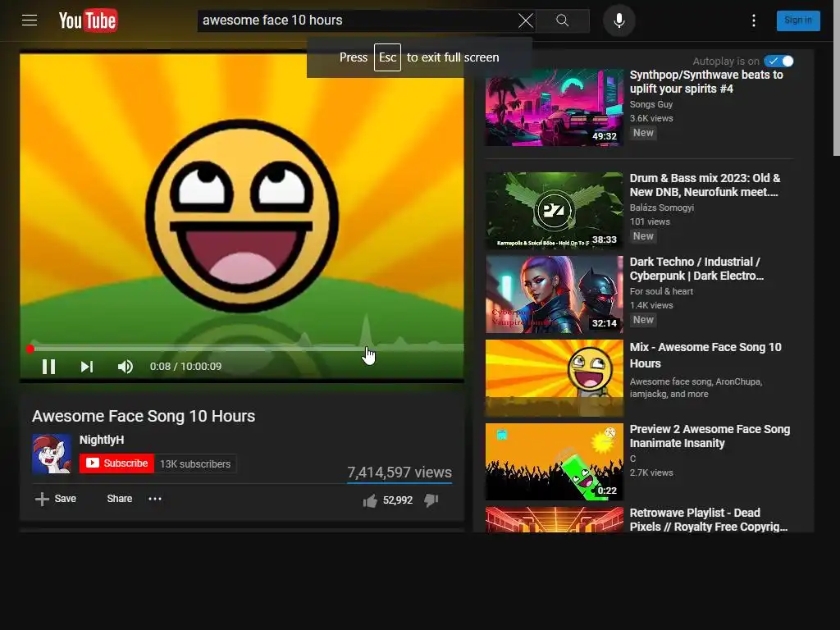This screenshot has width=840, height=630.
Task: Click Dark Techno / Industrial title
Action: coord(696,268)
